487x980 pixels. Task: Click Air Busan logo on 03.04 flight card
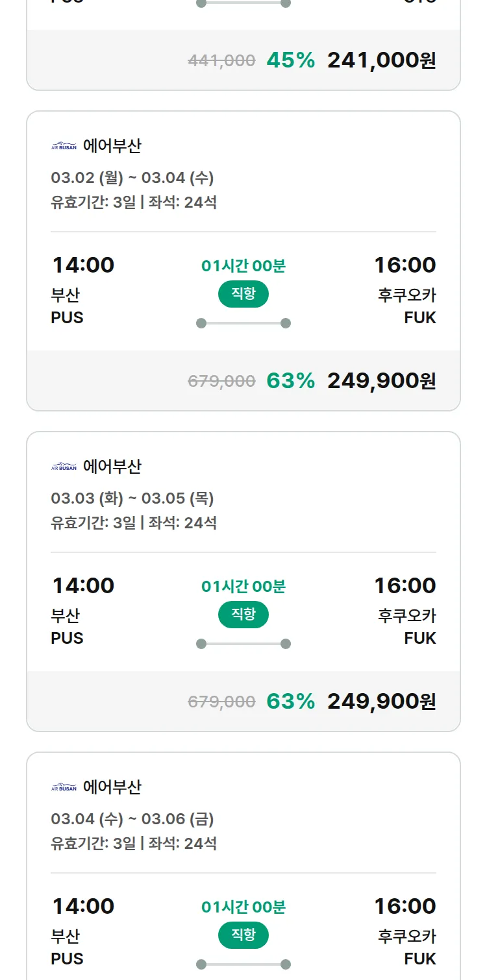pyautogui.click(x=64, y=787)
